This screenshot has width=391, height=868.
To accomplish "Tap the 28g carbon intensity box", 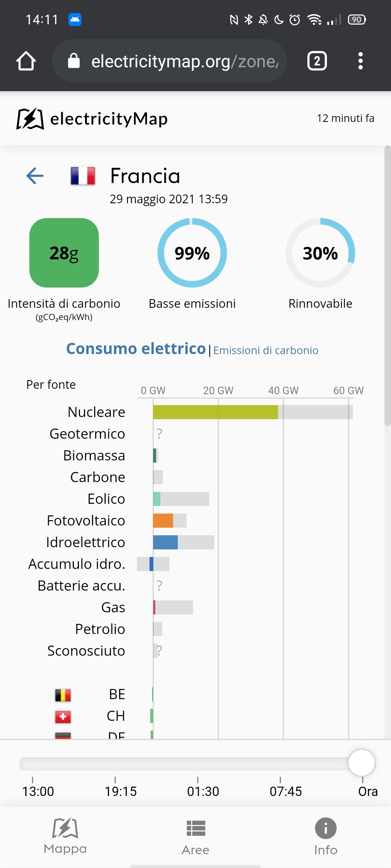I will tap(64, 253).
